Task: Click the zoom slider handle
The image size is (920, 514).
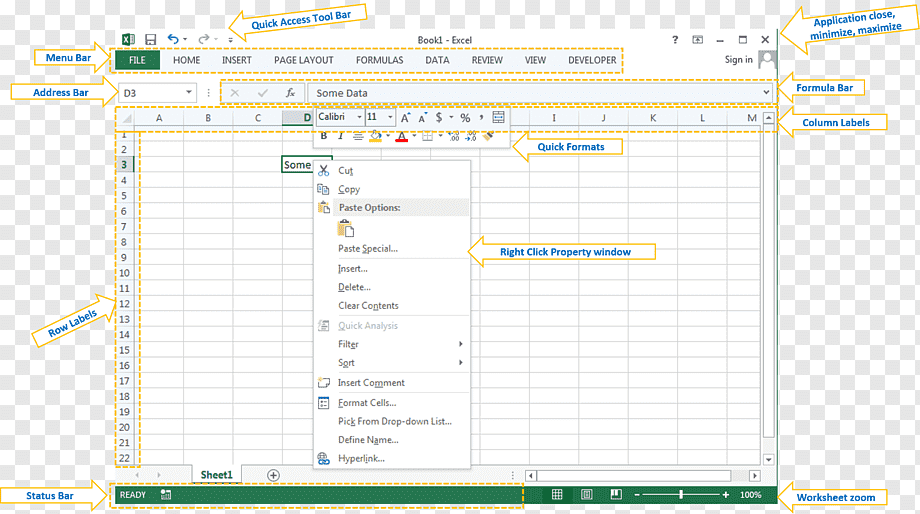Action: [681, 495]
